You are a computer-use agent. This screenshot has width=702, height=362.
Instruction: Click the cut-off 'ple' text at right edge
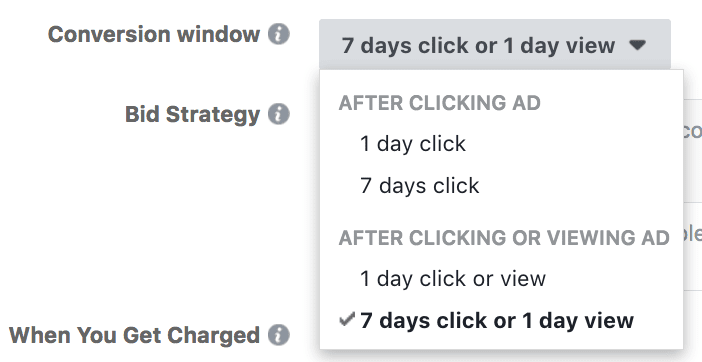[693, 236]
